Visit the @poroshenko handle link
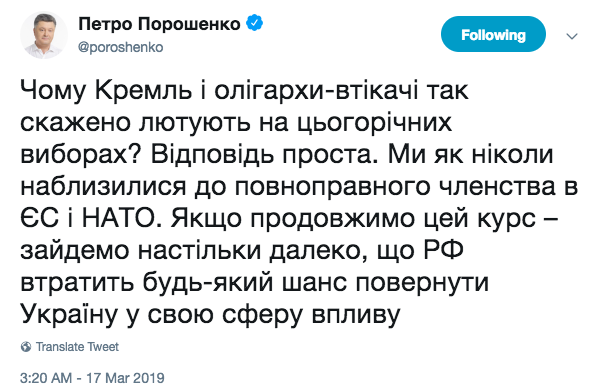The width and height of the screenshot is (605, 390). pos(121,47)
